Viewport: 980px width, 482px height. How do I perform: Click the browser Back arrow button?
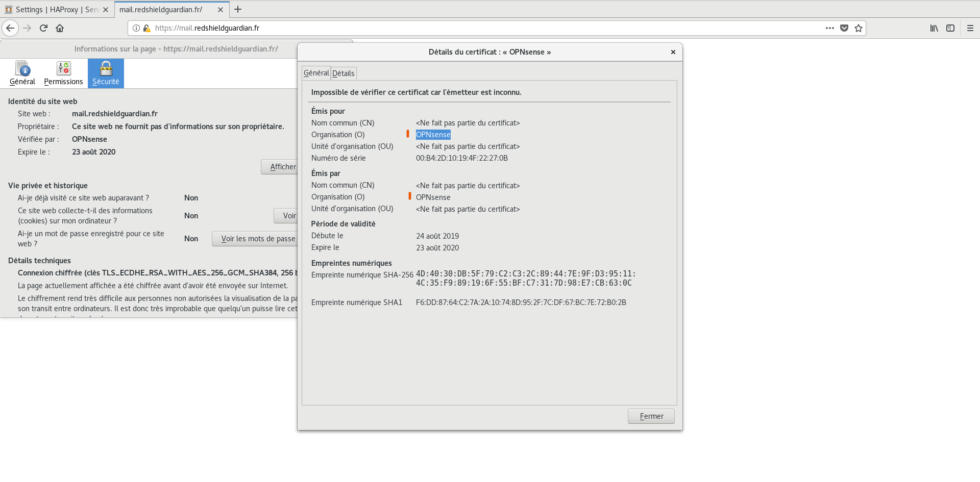click(10, 28)
